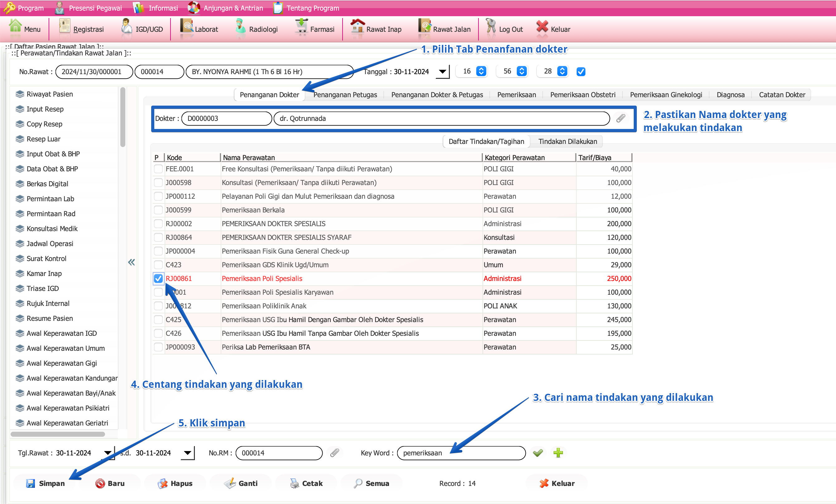The height and width of the screenshot is (504, 836).
Task: Open the Anjungan & Antrian menu
Action: (x=225, y=8)
